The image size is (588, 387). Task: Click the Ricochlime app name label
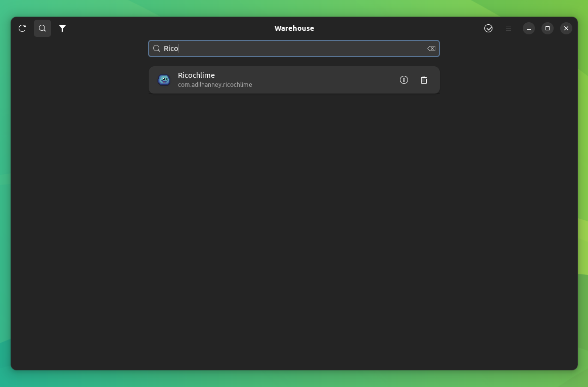[x=196, y=75]
